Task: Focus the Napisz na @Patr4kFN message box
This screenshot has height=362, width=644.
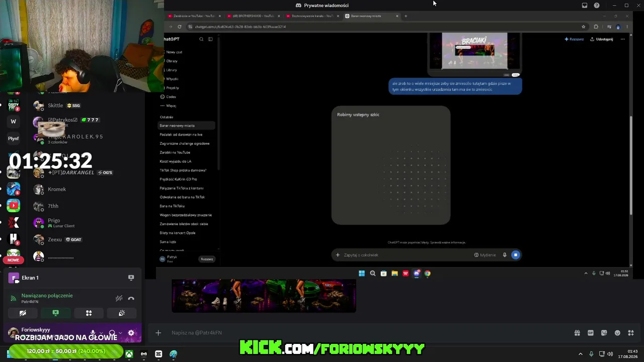Action: click(x=370, y=333)
